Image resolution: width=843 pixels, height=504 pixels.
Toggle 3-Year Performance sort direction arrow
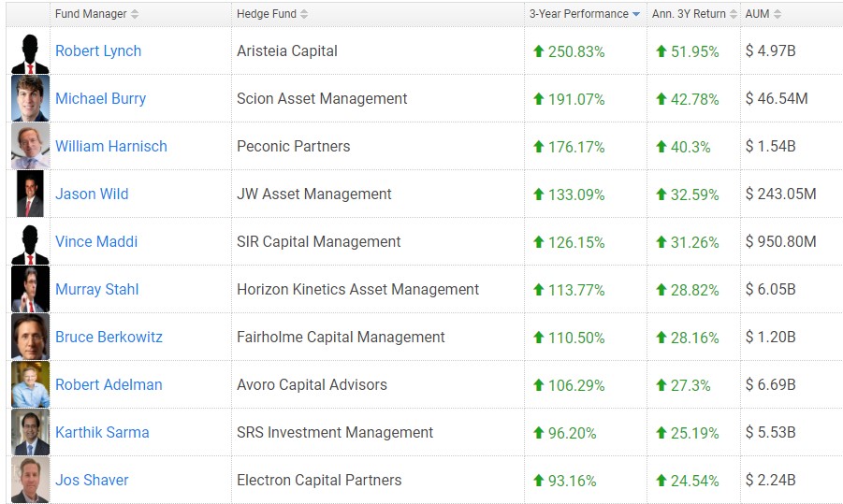click(x=636, y=14)
